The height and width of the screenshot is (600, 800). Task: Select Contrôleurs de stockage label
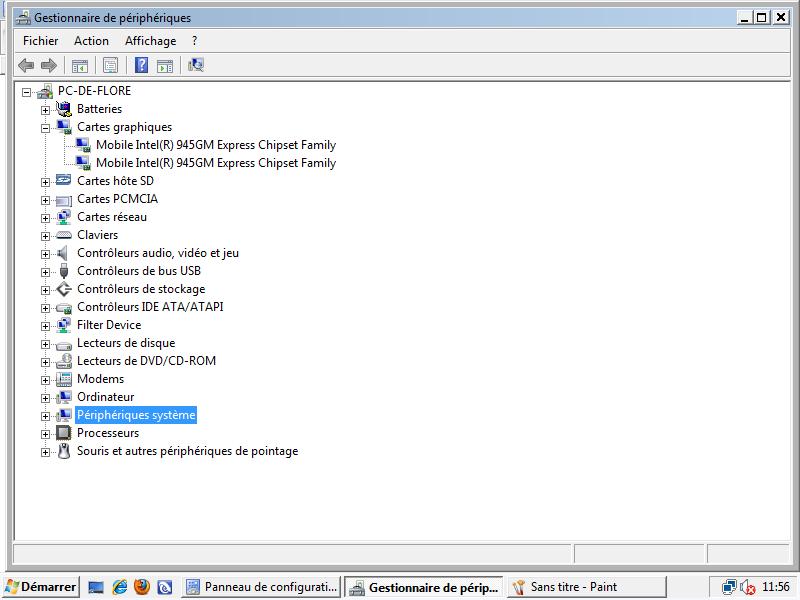[141, 289]
